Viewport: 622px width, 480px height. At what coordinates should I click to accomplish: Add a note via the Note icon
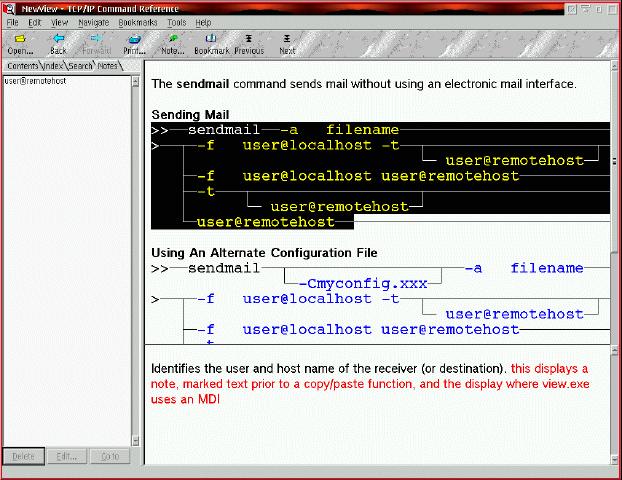(x=173, y=38)
